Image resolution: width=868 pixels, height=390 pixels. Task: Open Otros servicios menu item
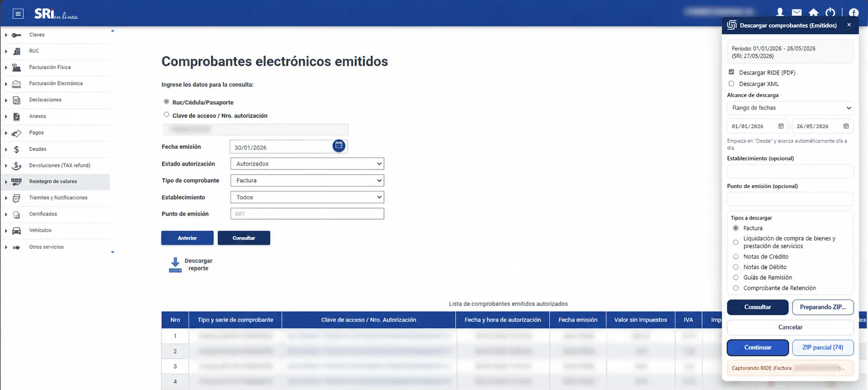coord(46,247)
